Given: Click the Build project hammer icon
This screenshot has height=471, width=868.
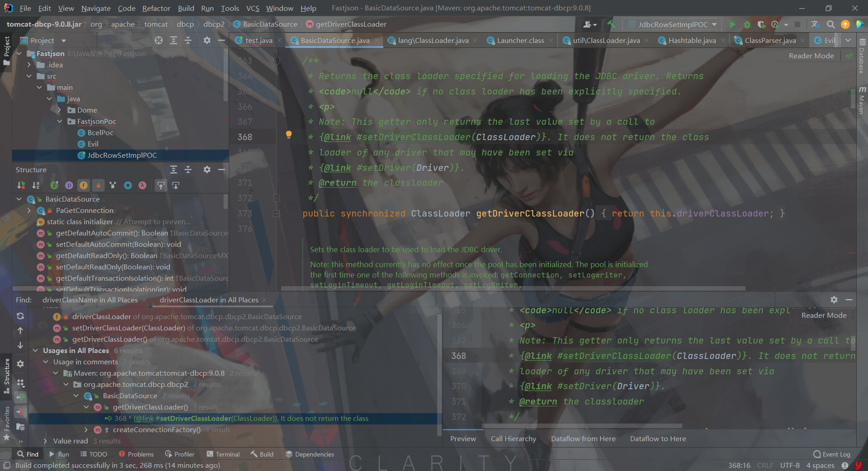Looking at the screenshot, I should point(612,24).
